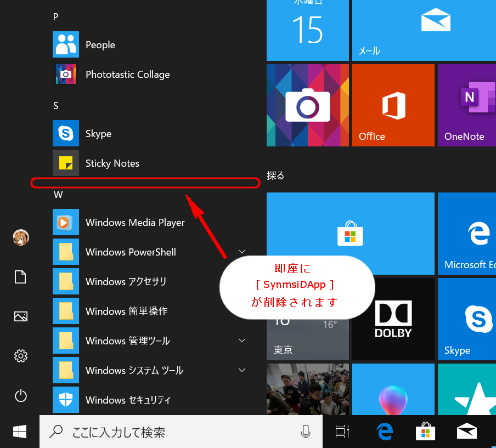Viewport: 496px width, 448px height.
Task: Click the Windows 管理ツール folder icon
Action: pos(66,341)
